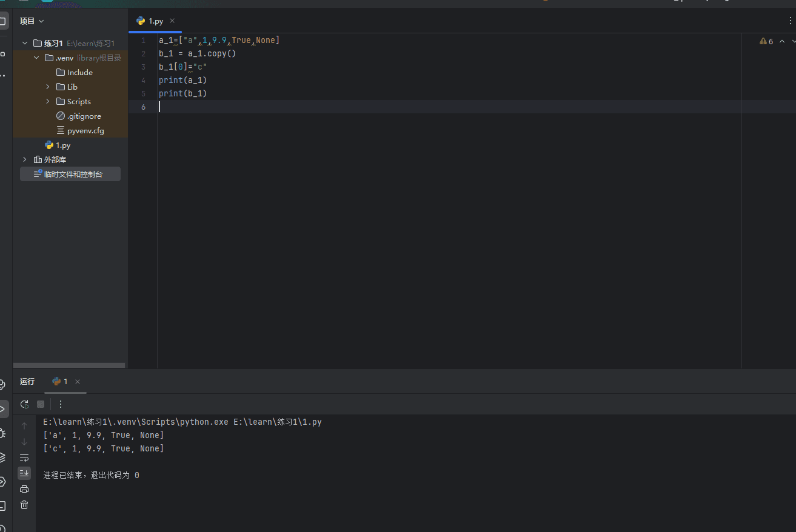Toggle scroll to end in console
This screenshot has height=532, width=796.
point(24,473)
